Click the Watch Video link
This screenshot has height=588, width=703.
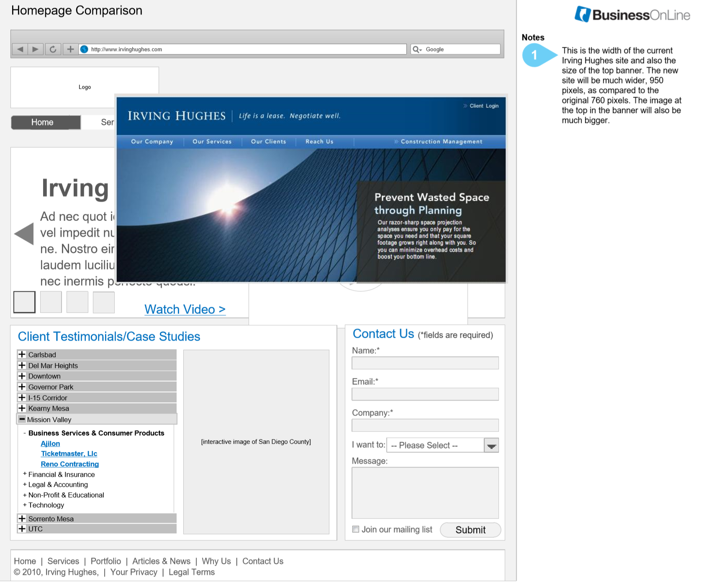click(185, 309)
